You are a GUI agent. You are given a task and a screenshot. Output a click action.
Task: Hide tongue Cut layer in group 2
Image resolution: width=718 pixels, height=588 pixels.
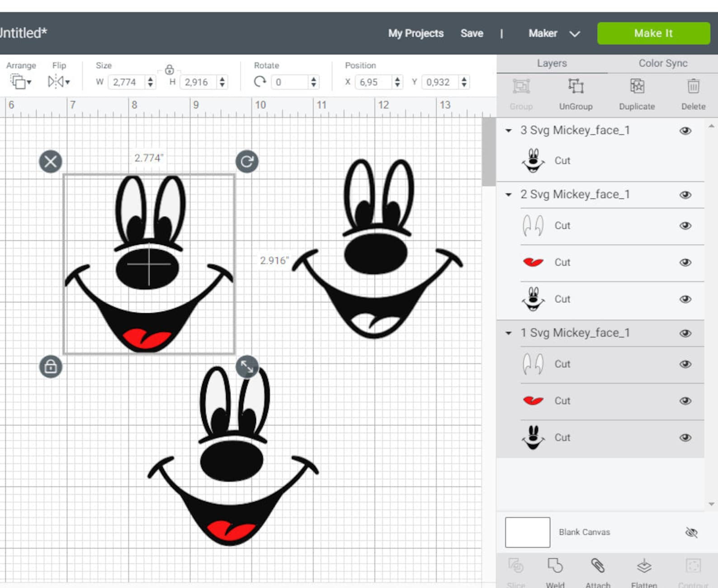[685, 262]
